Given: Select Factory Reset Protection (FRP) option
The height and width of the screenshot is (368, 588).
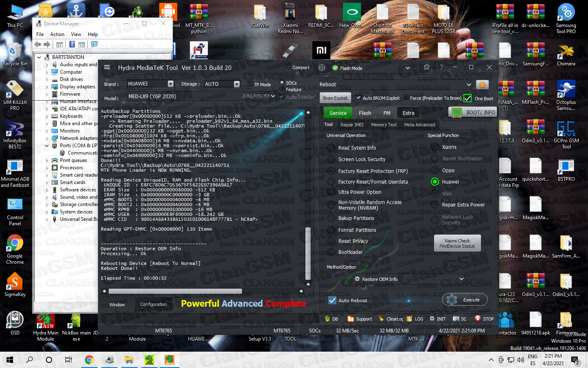Looking at the screenshot, I should tap(331, 171).
